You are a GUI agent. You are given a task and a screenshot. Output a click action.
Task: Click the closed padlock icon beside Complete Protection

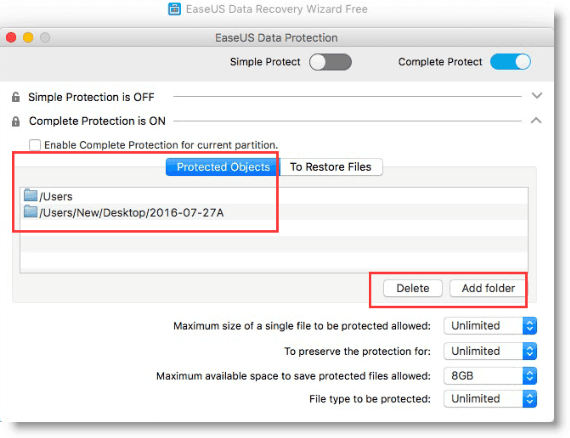click(16, 121)
